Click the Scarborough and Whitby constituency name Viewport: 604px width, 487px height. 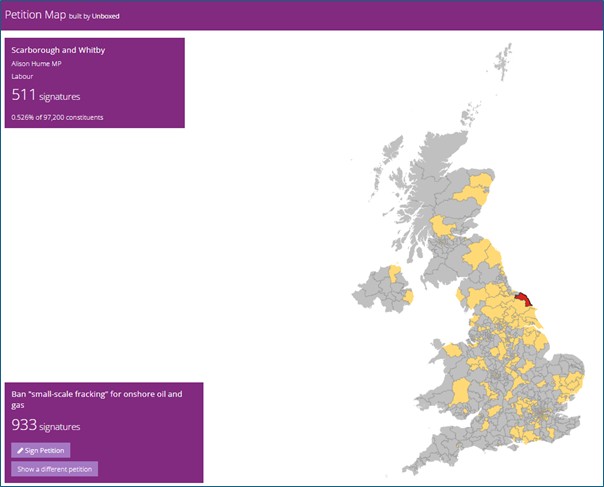tap(56, 49)
